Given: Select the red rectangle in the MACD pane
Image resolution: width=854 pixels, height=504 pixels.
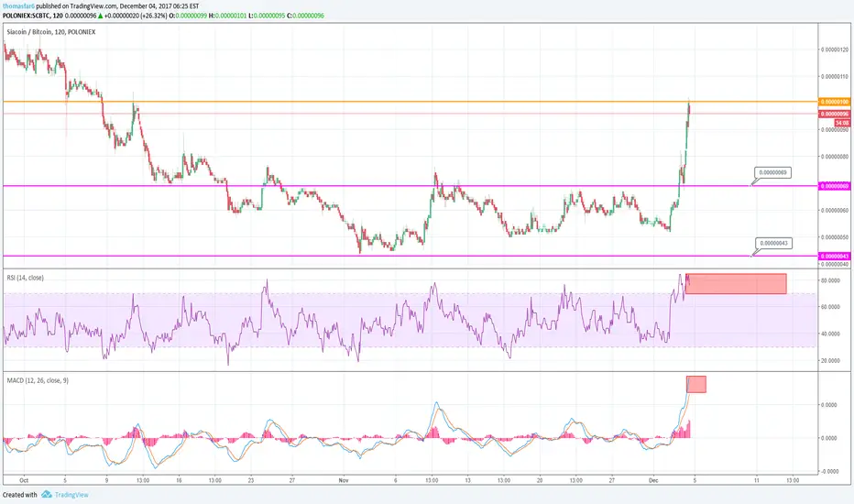Looking at the screenshot, I should [x=696, y=384].
